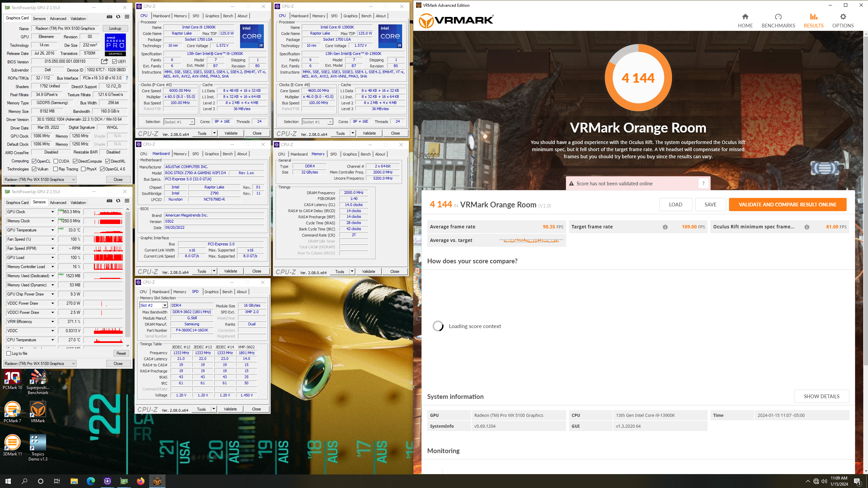
Task: Click the Average vs. target frame rate graph
Action: pyautogui.click(x=531, y=241)
